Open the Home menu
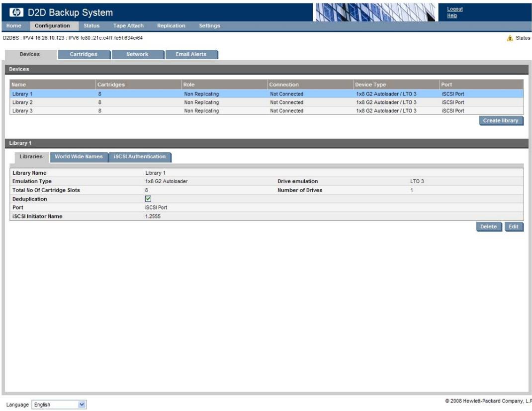Image resolution: width=532 pixels, height=411 pixels. click(x=14, y=26)
